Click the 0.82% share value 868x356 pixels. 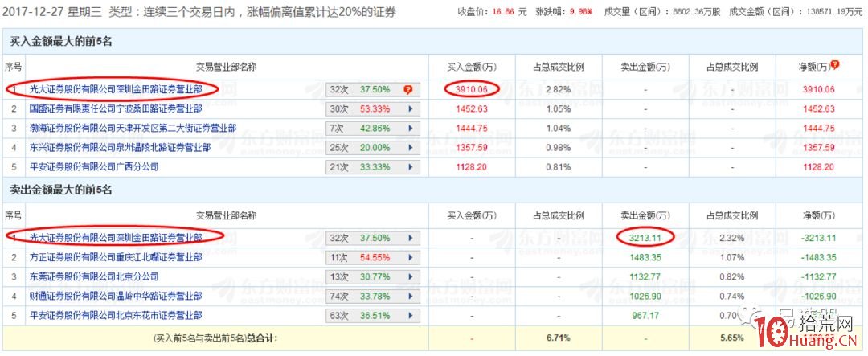(732, 276)
